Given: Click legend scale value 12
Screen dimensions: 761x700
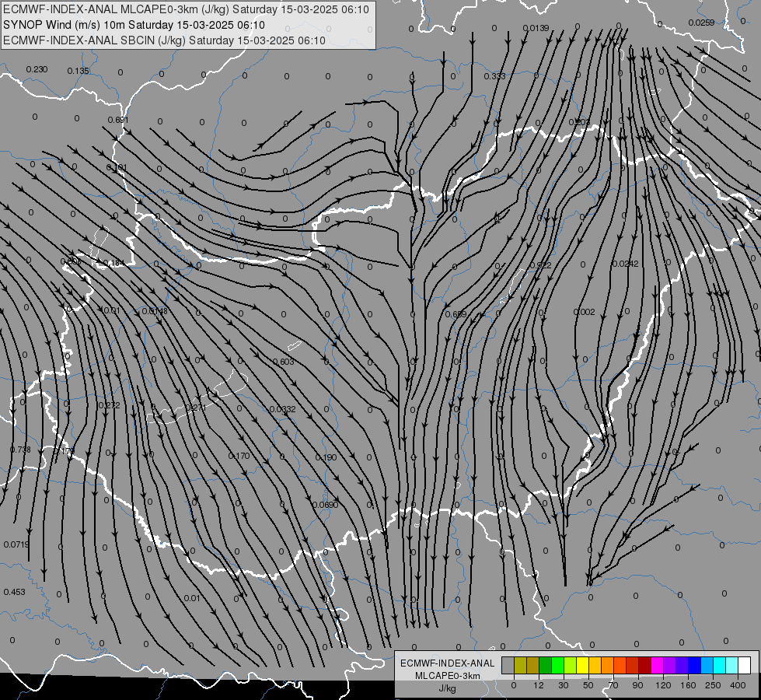Looking at the screenshot, I should (539, 685).
